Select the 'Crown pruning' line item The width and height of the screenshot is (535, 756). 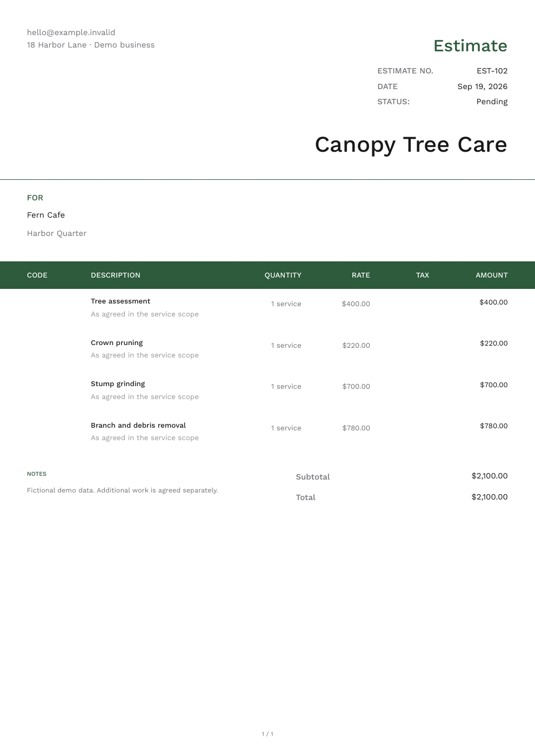click(x=117, y=343)
